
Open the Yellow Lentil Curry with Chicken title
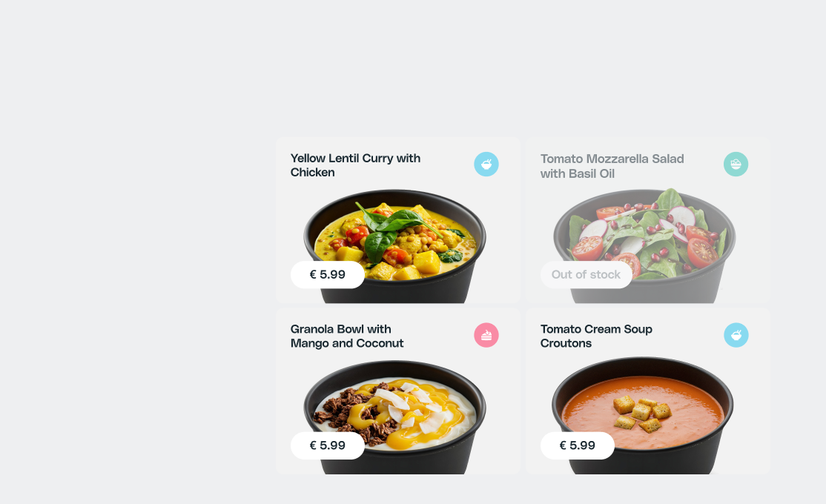355,165
